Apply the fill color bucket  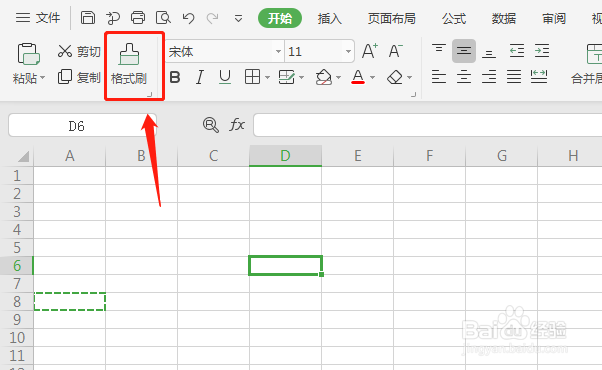coord(324,77)
